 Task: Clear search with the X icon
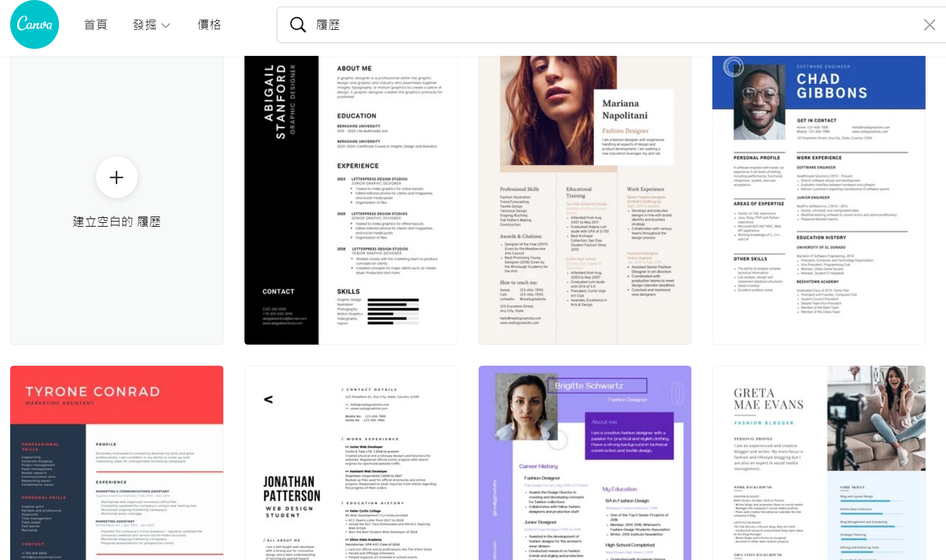click(929, 25)
